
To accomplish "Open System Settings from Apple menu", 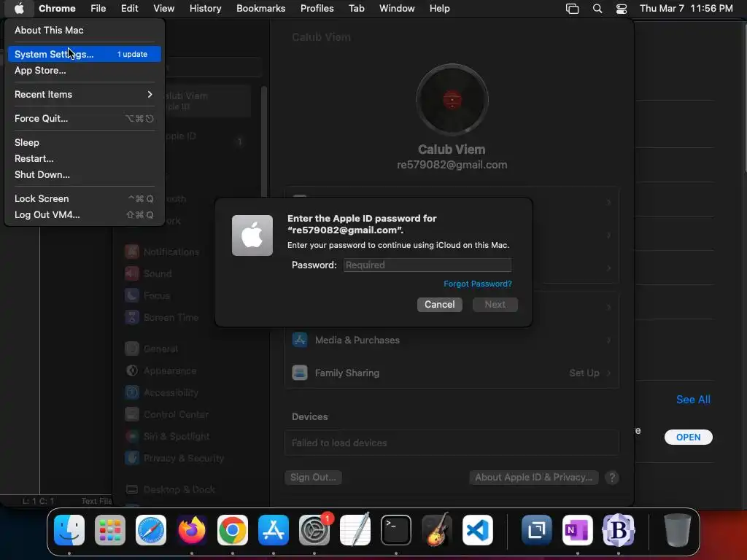I will click(x=85, y=54).
